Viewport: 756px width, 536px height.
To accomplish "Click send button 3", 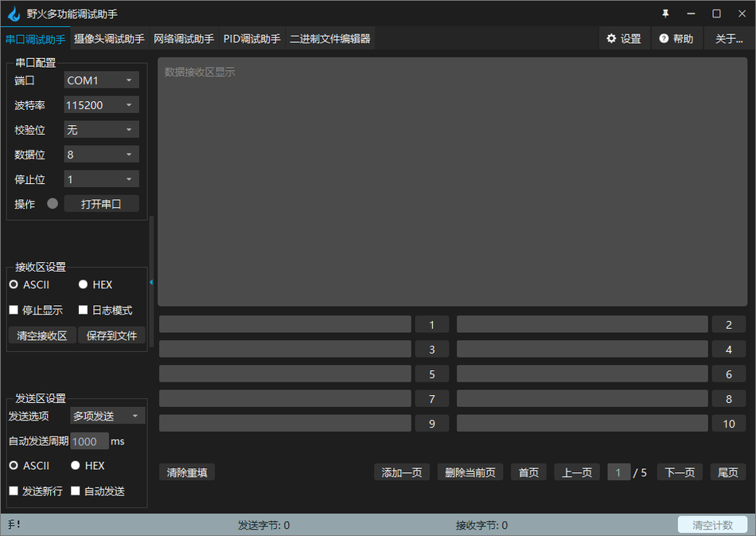I will (432, 349).
